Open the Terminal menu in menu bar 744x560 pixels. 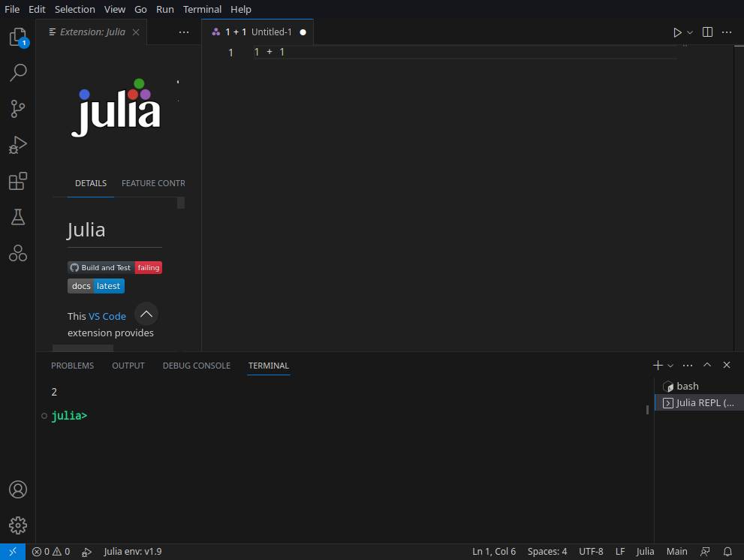202,9
